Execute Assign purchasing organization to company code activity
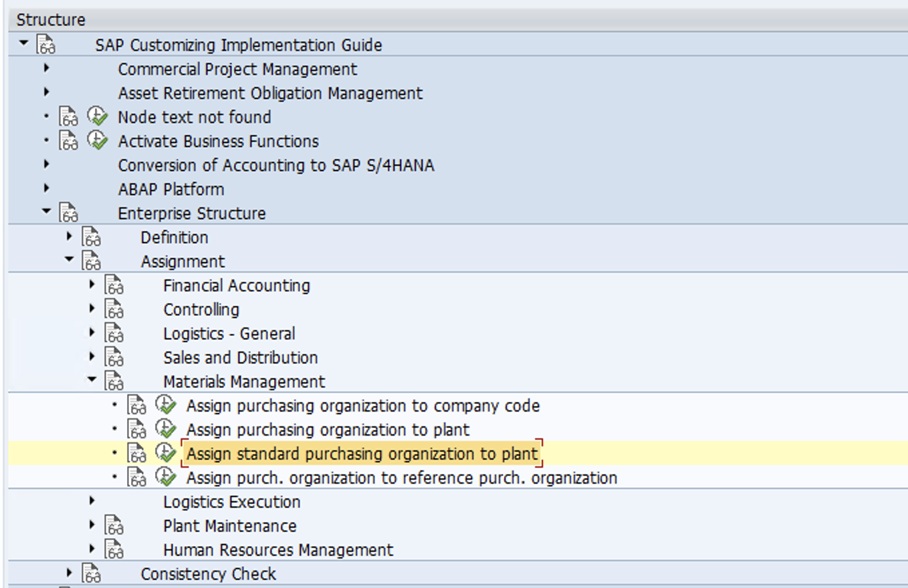Screen dimensions: 908x588 166,406
